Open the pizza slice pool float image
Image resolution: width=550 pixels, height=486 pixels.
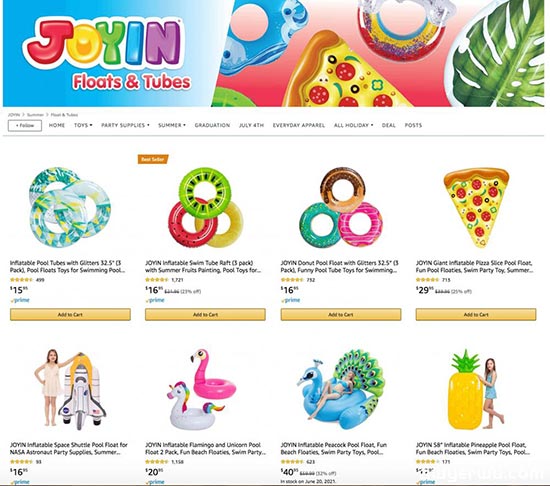point(476,207)
